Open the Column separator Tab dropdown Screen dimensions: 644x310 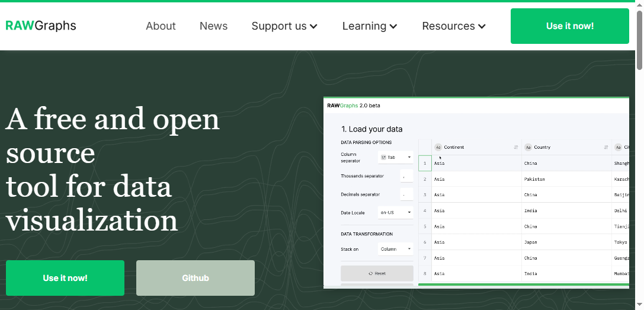[x=396, y=158]
